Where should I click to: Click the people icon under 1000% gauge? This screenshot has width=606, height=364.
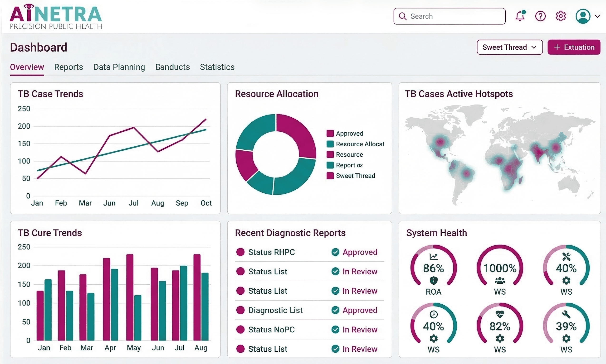[x=500, y=280]
